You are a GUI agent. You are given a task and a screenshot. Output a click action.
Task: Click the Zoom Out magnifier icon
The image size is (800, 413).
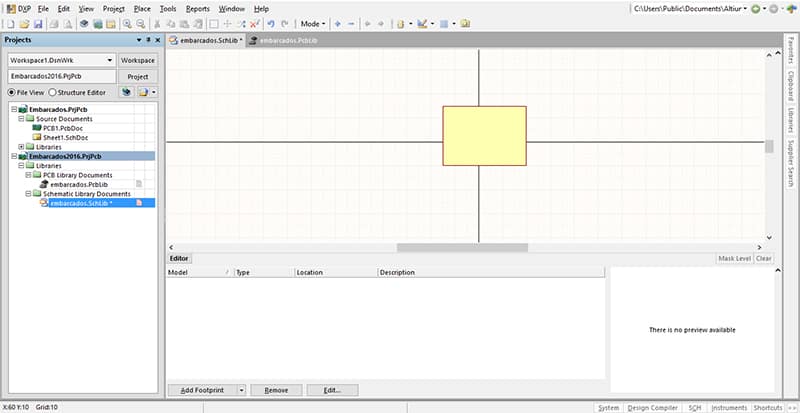click(x=141, y=23)
